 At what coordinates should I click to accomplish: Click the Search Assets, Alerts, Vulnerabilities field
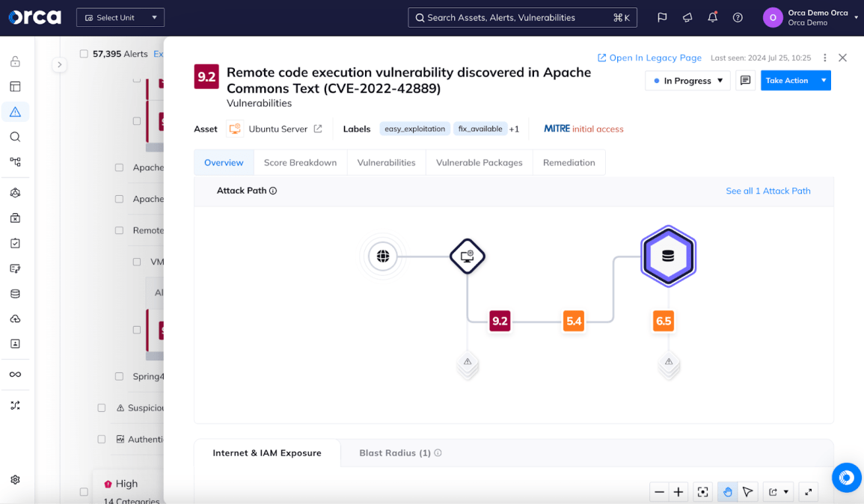click(x=521, y=17)
